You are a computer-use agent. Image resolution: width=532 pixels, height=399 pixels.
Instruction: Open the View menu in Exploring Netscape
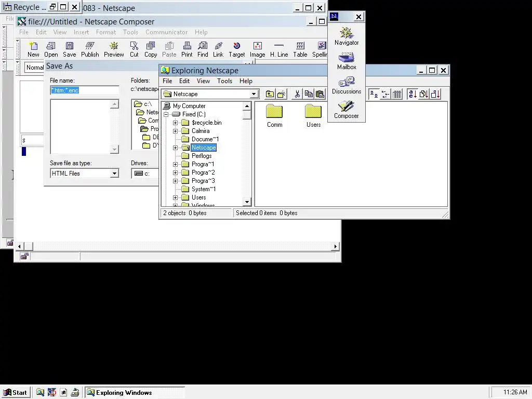(x=203, y=81)
